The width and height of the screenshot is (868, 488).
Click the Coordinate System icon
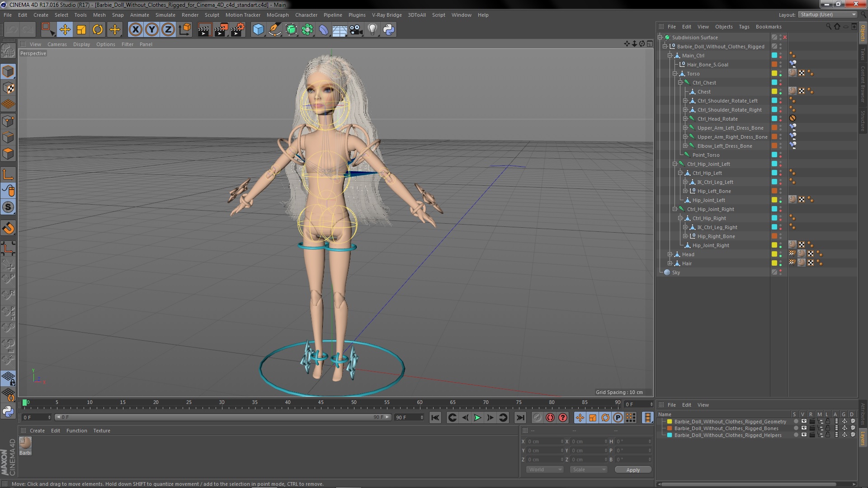(185, 30)
